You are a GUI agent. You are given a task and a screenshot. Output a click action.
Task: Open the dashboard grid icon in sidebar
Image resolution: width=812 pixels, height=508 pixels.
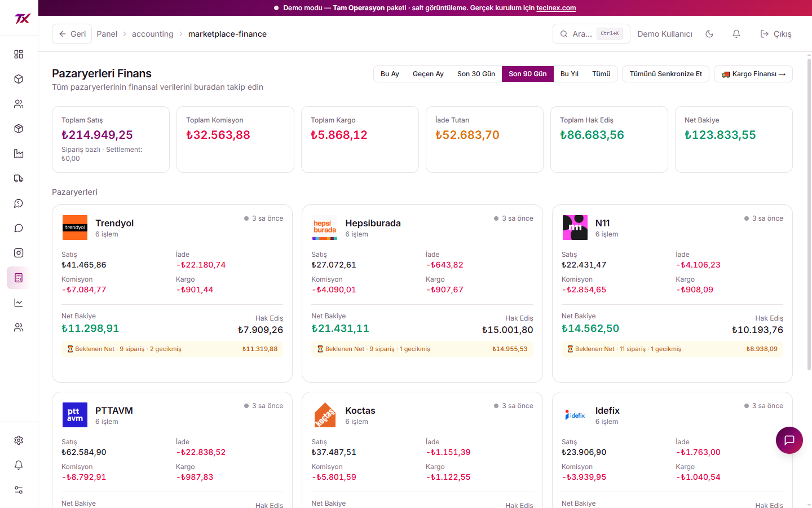click(19, 54)
